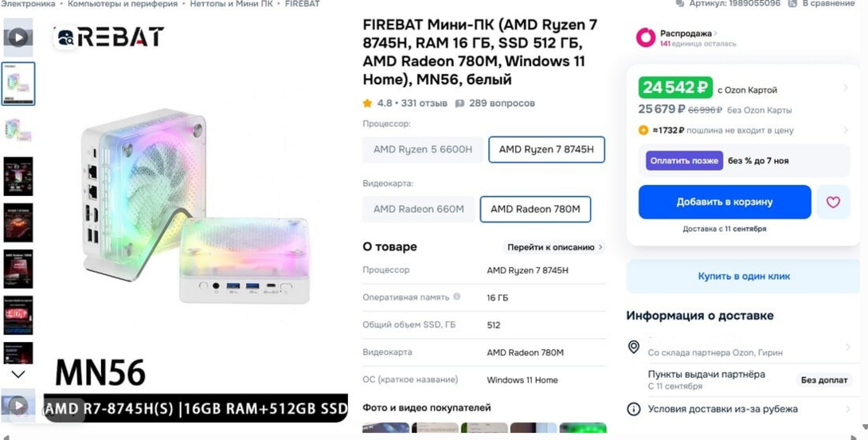Click the orange customs duty coin icon
Image resolution: width=868 pixels, height=440 pixels.
coord(643,130)
